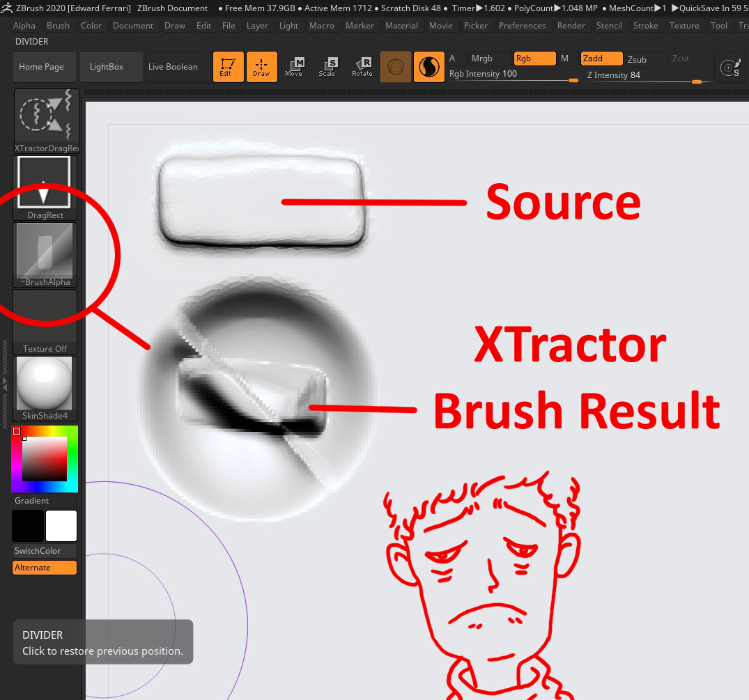Viewport: 749px width, 700px height.
Task: Open the Render menu
Action: (571, 26)
